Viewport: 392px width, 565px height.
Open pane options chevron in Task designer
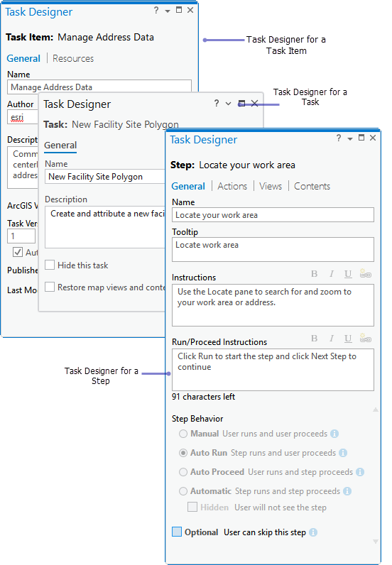[x=228, y=104]
